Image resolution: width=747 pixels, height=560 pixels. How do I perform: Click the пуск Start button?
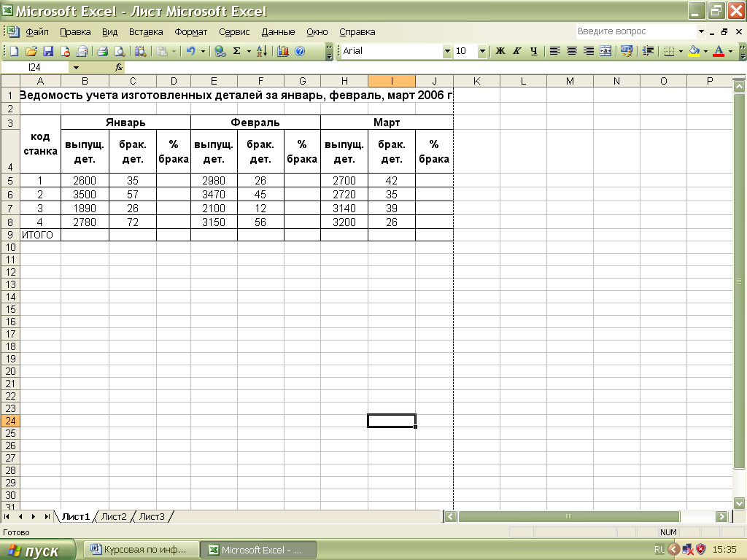pyautogui.click(x=38, y=550)
